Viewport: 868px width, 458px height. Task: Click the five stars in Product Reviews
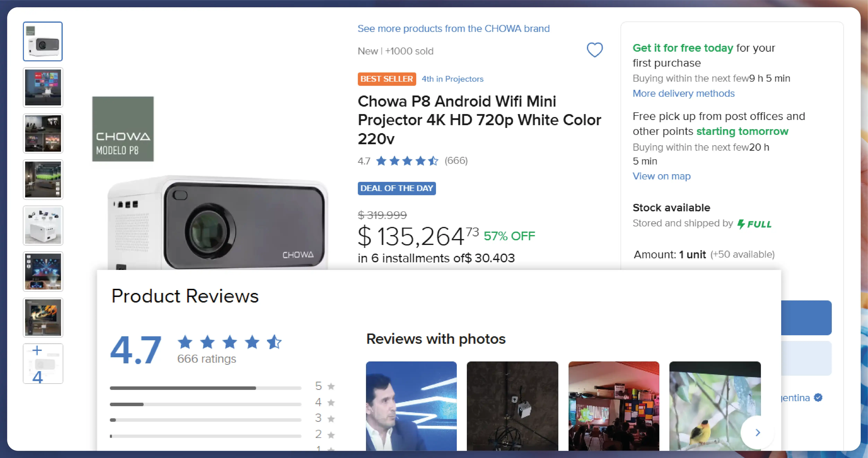[229, 342]
